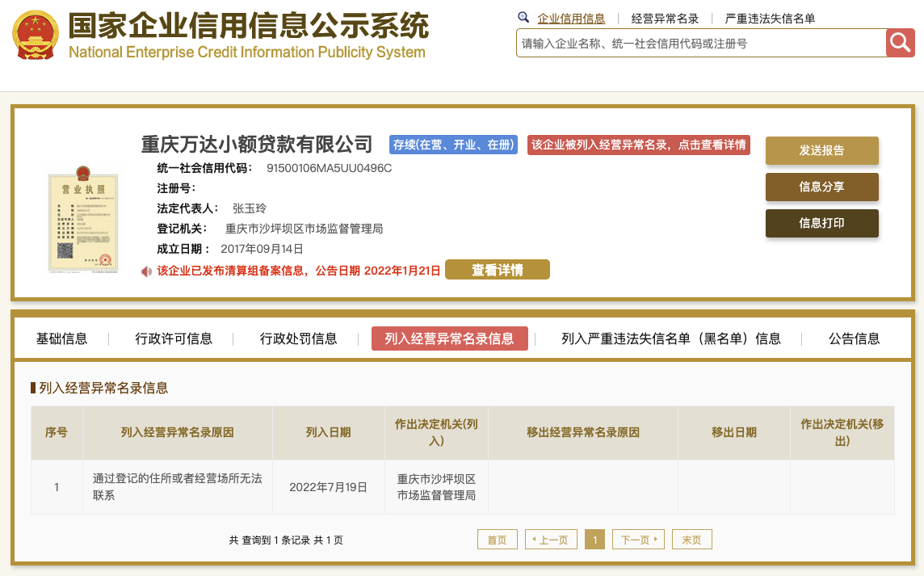Click the establishment date 2017年09月14日
Image resolution: width=924 pixels, height=576 pixels.
(262, 249)
